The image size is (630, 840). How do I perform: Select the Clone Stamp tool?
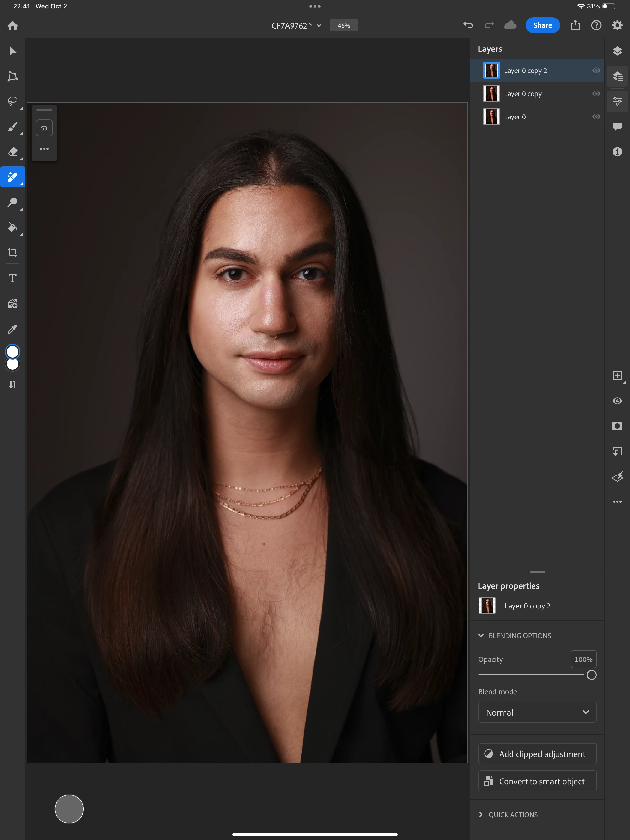[x=13, y=202]
